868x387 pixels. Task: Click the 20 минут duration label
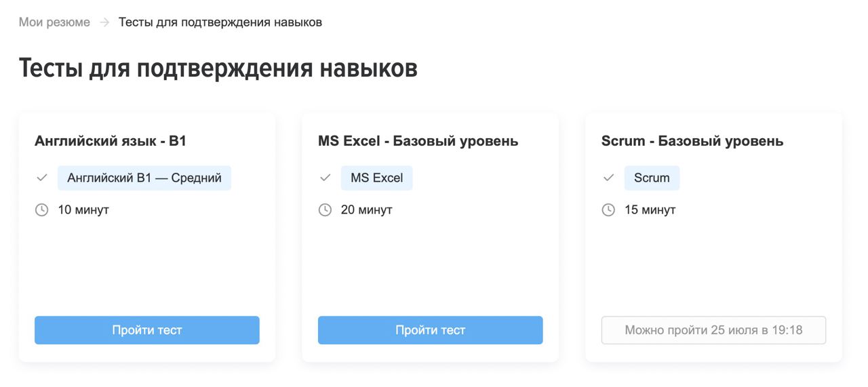click(367, 210)
